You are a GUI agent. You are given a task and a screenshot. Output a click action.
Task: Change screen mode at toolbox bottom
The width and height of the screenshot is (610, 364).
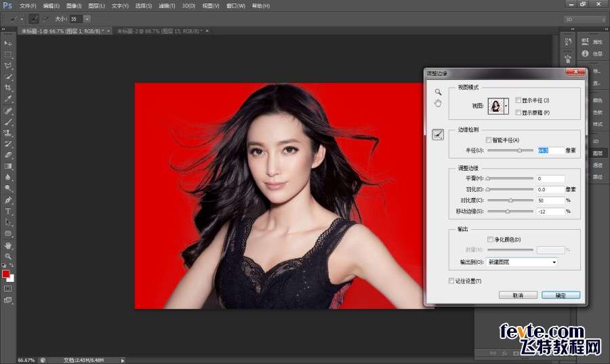click(7, 300)
